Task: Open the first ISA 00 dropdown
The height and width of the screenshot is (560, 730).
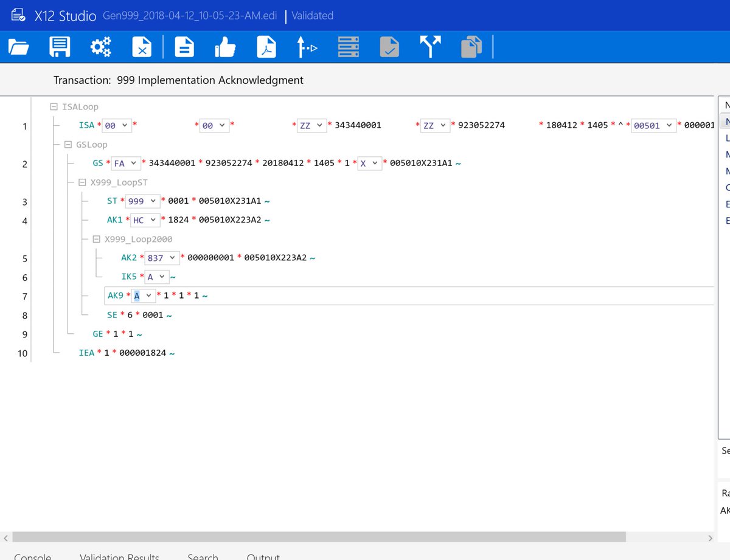Action: pos(116,126)
